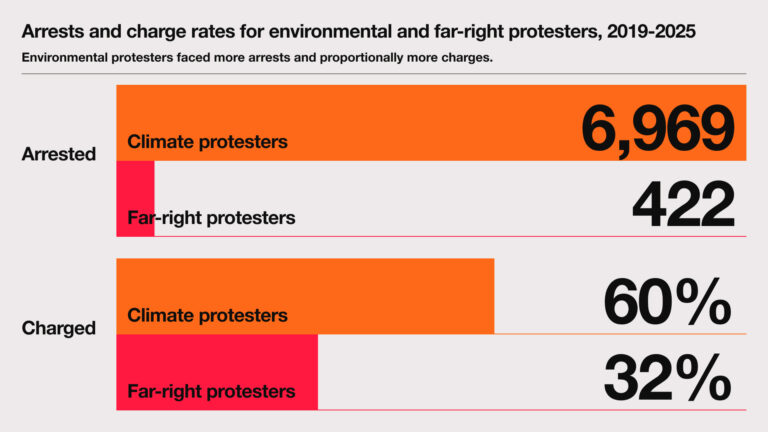Click the thin red baseline under 422
Screen dimensions: 768x432
click(x=450, y=236)
